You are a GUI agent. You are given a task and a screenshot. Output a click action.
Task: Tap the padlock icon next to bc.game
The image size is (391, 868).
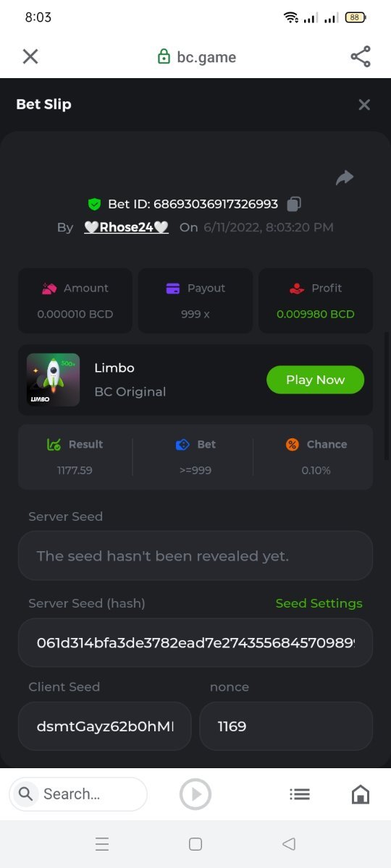coord(164,57)
